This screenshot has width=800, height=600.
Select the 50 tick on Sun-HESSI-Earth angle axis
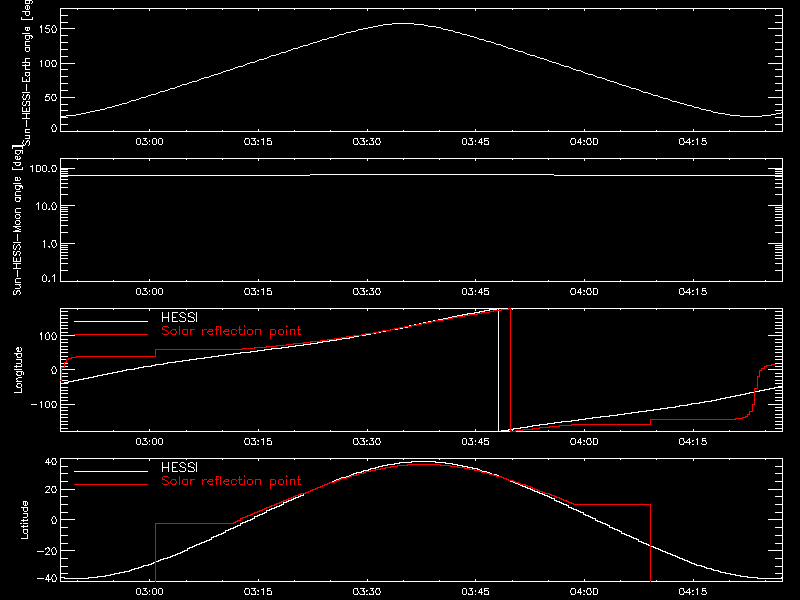[x=51, y=97]
